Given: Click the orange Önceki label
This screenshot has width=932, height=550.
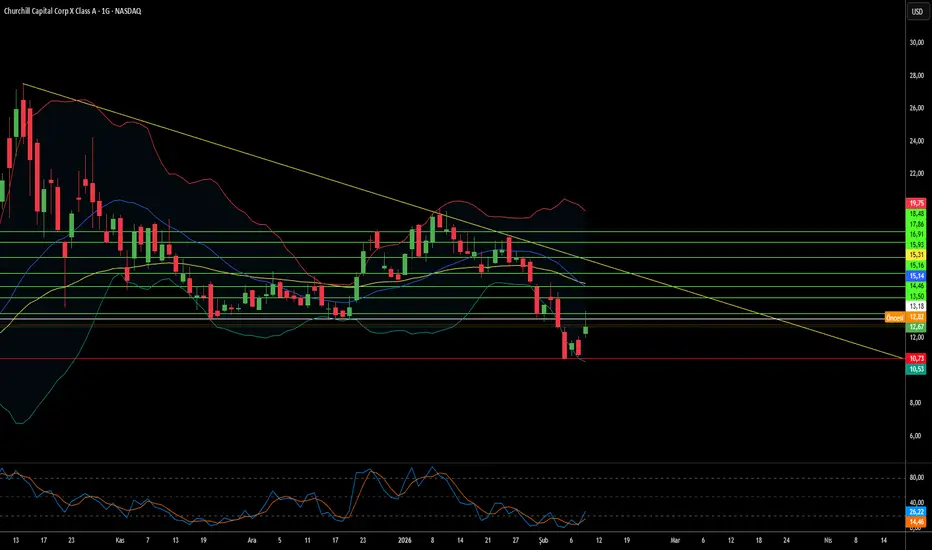Looking at the screenshot, I should [894, 317].
